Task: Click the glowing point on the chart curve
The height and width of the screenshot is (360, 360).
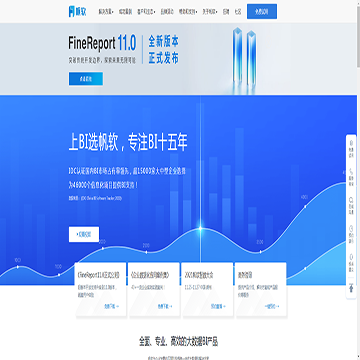Action: (x=200, y=228)
